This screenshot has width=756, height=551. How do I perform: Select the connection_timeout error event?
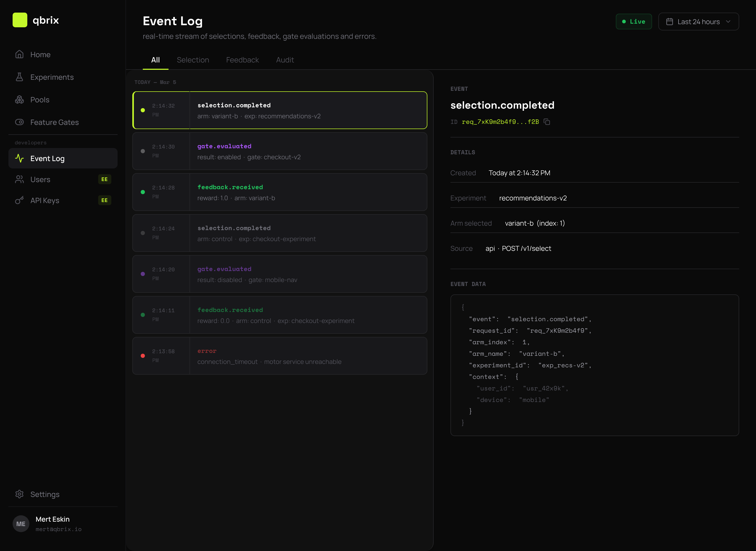280,356
